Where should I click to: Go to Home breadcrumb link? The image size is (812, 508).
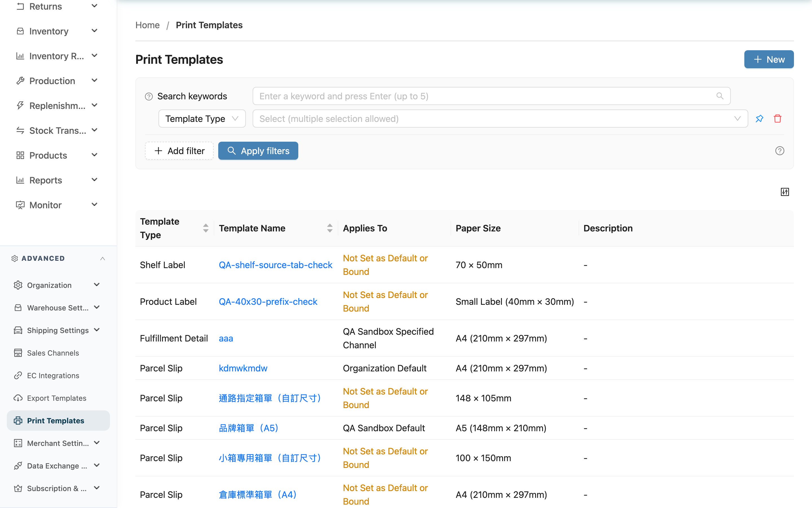click(147, 25)
